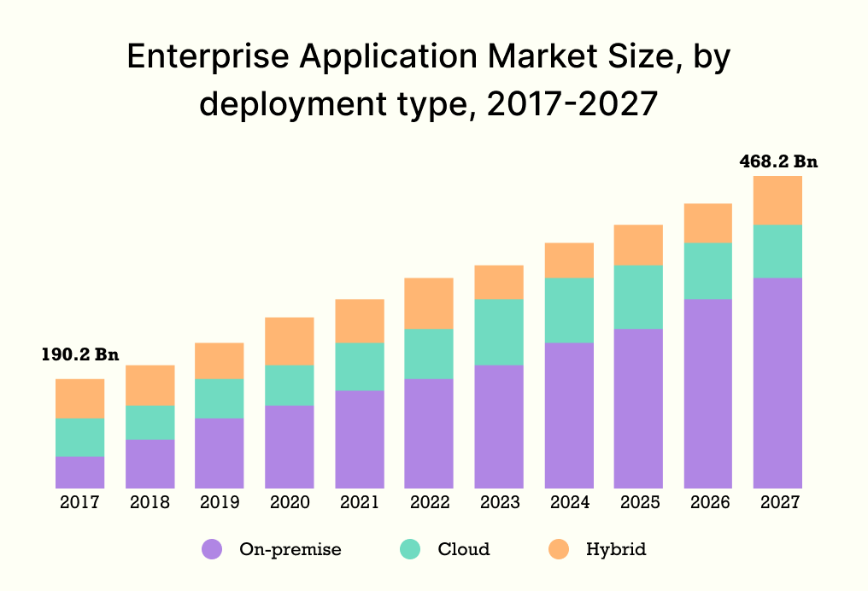Click the 2024 purple On-premise segment
Screen dimensions: 868x591
(570, 416)
